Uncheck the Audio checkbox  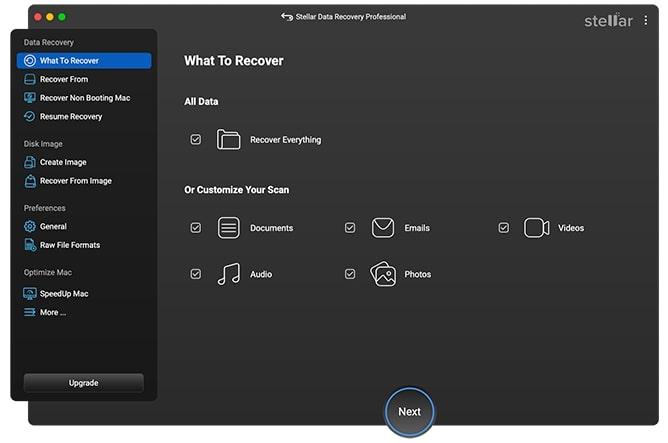point(196,274)
